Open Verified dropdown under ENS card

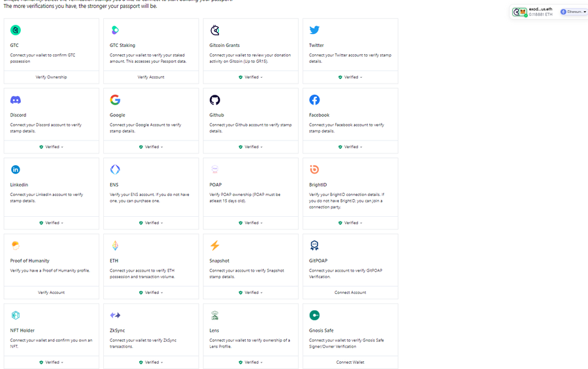point(151,223)
